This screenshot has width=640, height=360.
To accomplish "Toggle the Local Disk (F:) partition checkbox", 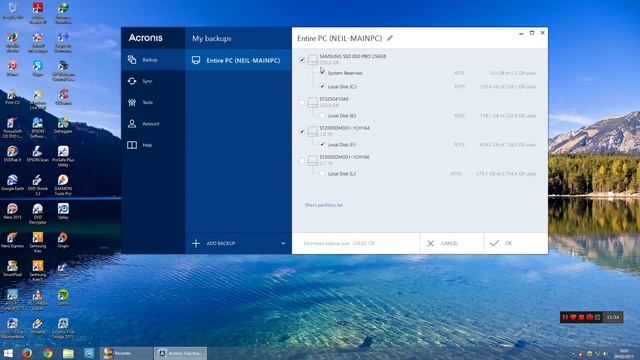I will click(x=322, y=144).
